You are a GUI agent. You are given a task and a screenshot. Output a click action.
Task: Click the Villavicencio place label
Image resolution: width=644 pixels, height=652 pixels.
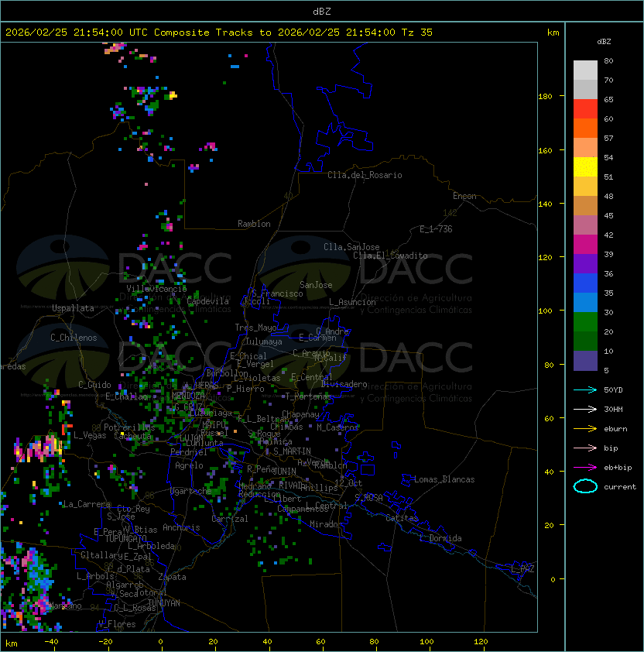coord(156,289)
